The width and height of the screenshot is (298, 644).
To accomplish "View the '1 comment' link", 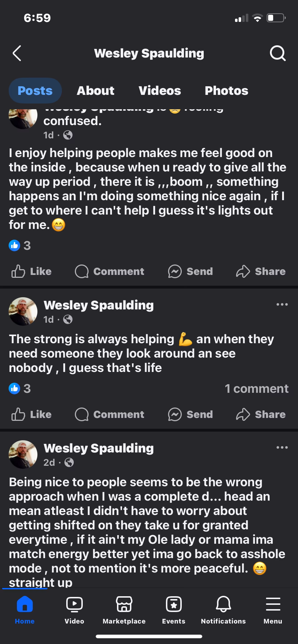I will [256, 388].
